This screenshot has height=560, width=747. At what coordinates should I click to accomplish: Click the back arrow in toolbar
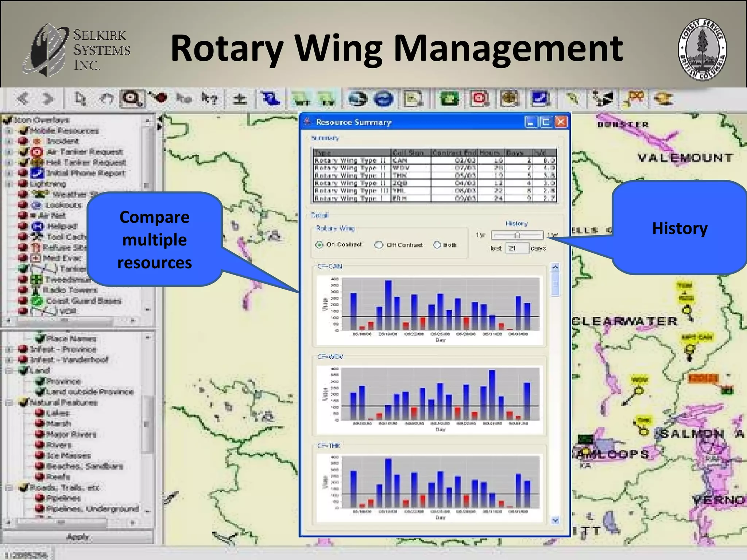(x=23, y=98)
